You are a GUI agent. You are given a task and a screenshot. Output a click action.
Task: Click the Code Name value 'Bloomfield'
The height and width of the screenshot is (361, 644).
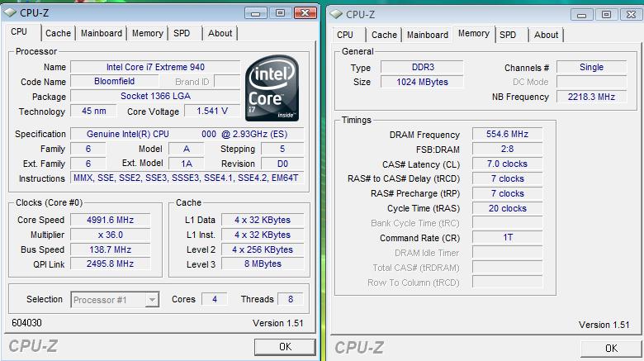[114, 82]
